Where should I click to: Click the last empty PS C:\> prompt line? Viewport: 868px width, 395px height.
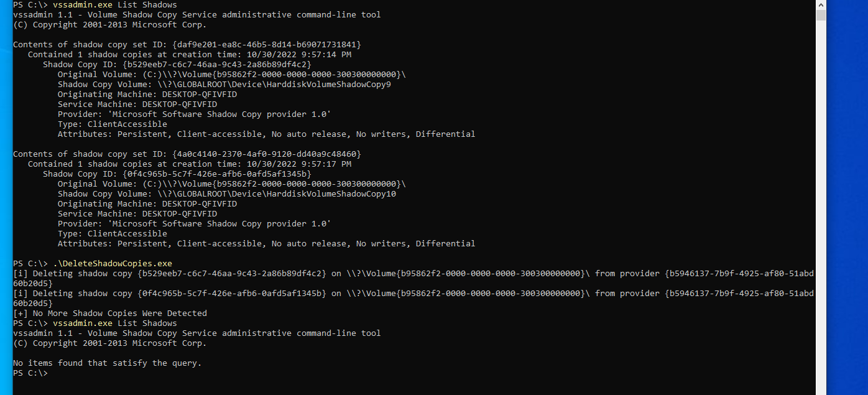31,373
